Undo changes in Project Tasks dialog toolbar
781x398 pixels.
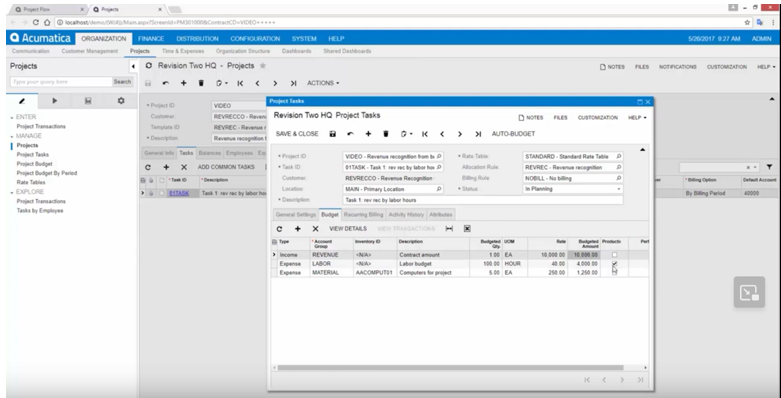350,134
